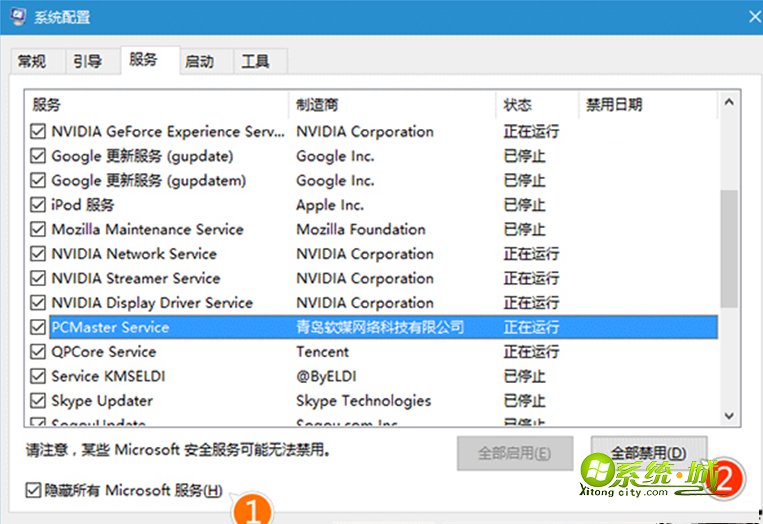Select the QPCore Service row name
763x524 pixels.
pos(104,351)
